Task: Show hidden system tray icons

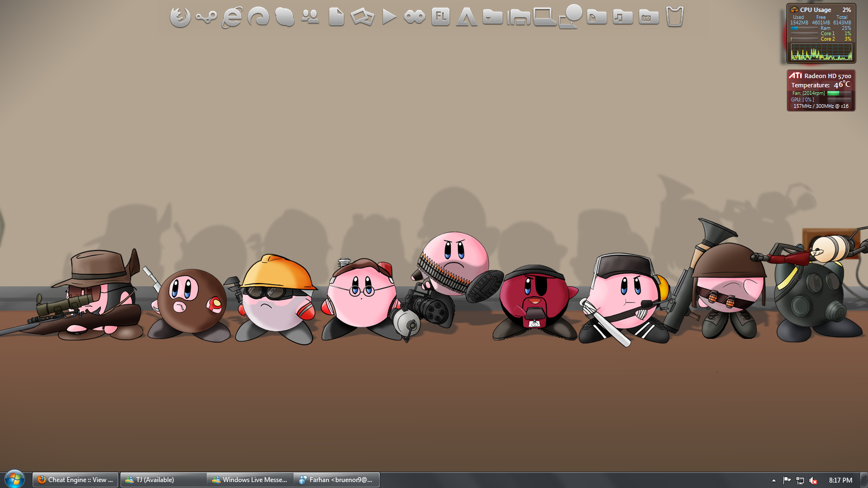Action: [x=774, y=480]
